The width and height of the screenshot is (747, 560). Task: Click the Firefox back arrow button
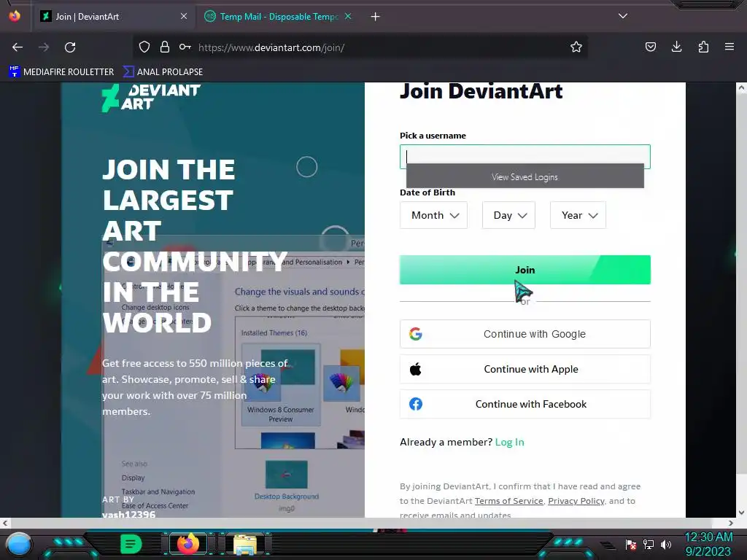[x=18, y=47]
